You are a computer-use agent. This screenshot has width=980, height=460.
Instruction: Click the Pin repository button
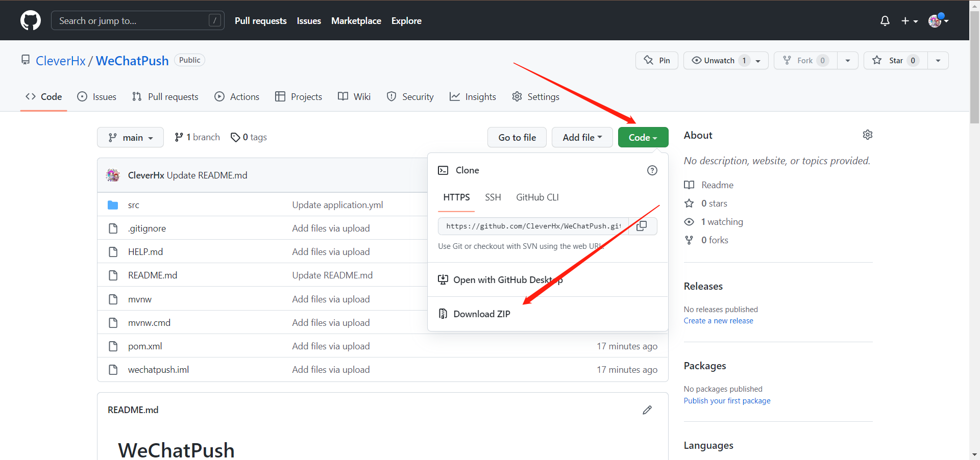(656, 60)
